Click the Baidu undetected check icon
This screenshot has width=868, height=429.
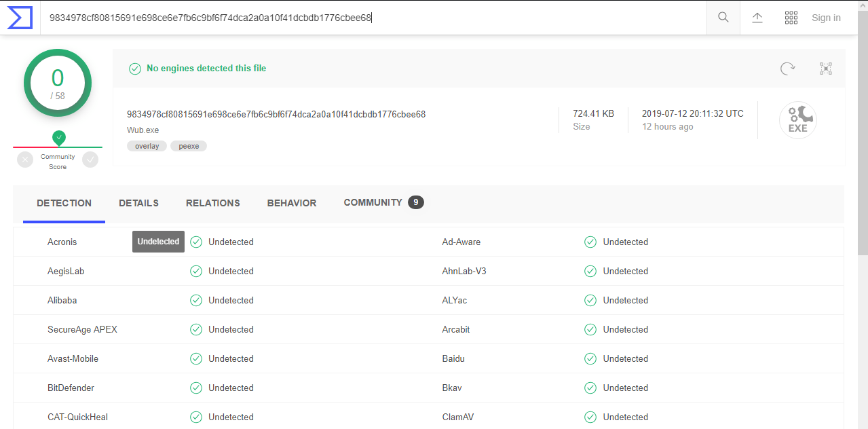click(590, 358)
